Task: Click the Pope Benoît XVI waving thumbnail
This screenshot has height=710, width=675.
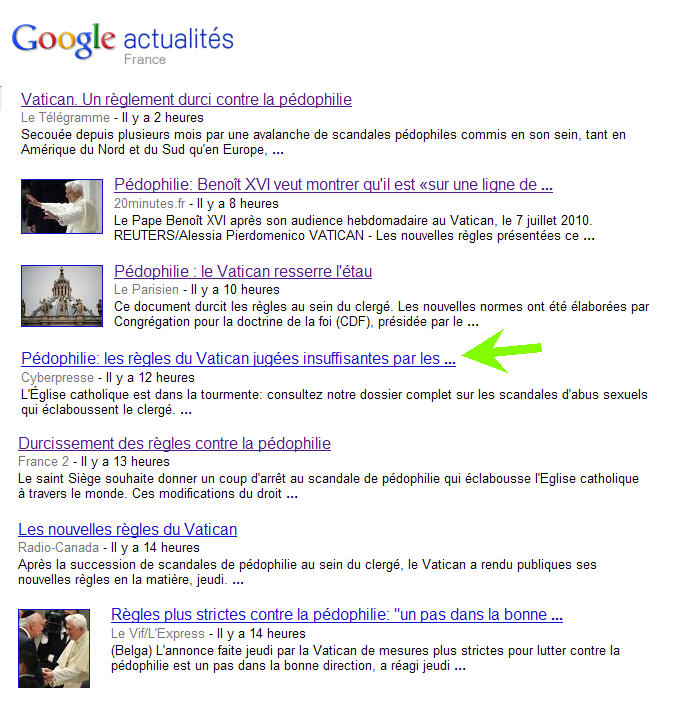Action: [62, 206]
